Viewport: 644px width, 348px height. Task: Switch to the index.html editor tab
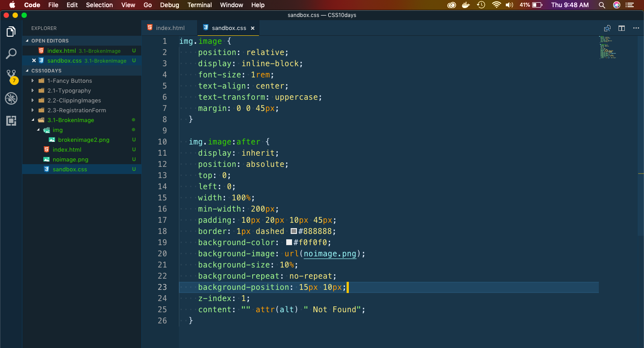coord(169,28)
